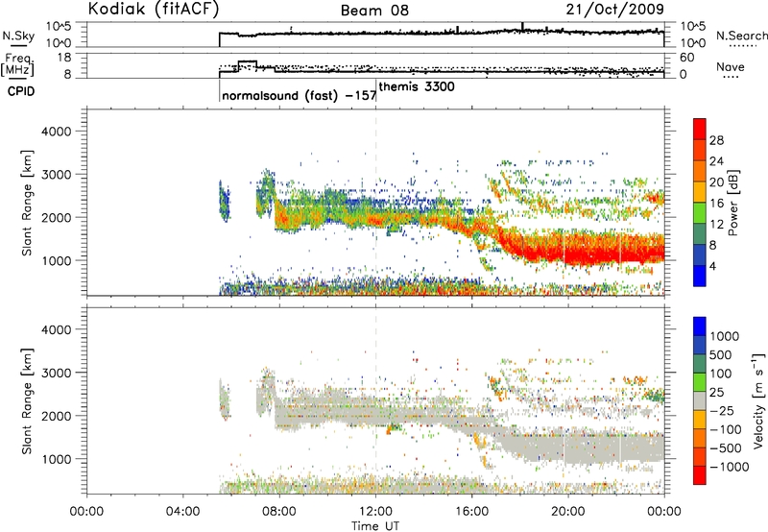Image resolution: width=768 pixels, height=532 pixels.
Task: Click the '60' tick on the Nave axis
Action: tap(686, 58)
